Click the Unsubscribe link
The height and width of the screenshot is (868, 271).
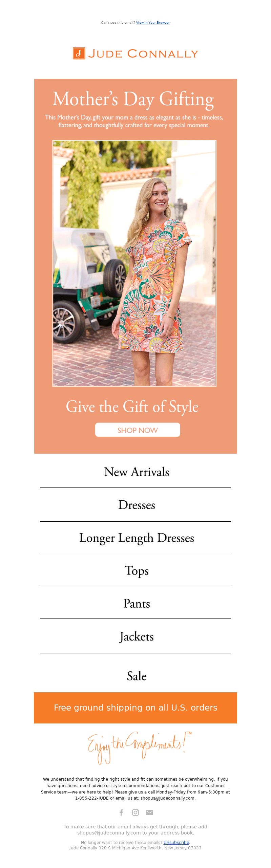point(176,842)
